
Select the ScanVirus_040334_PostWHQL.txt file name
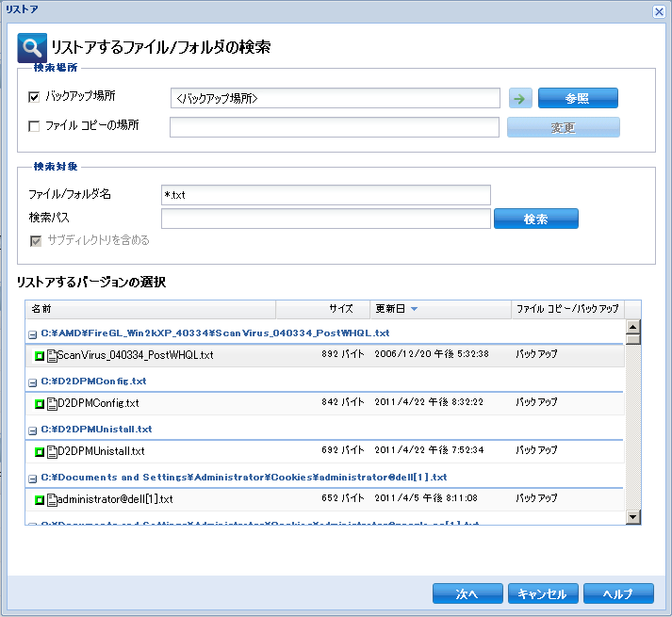136,355
